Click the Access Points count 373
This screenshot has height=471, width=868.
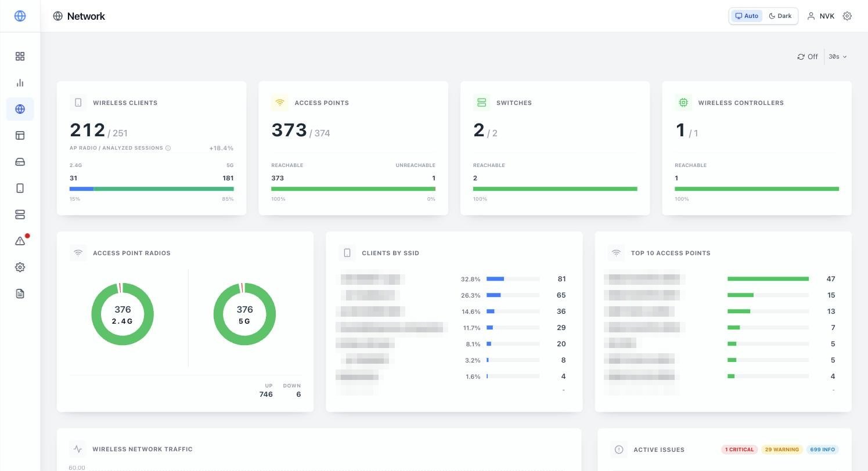(x=289, y=131)
